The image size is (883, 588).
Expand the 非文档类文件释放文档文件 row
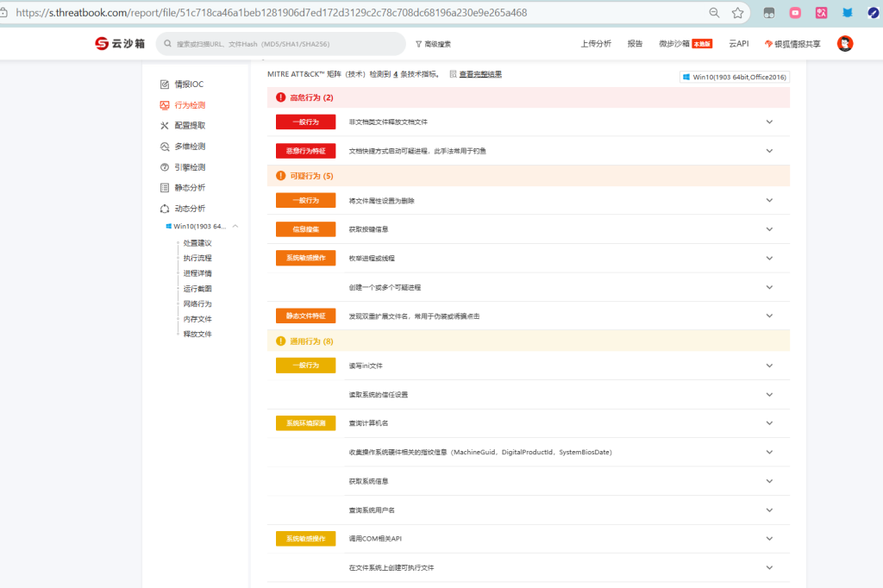point(769,122)
